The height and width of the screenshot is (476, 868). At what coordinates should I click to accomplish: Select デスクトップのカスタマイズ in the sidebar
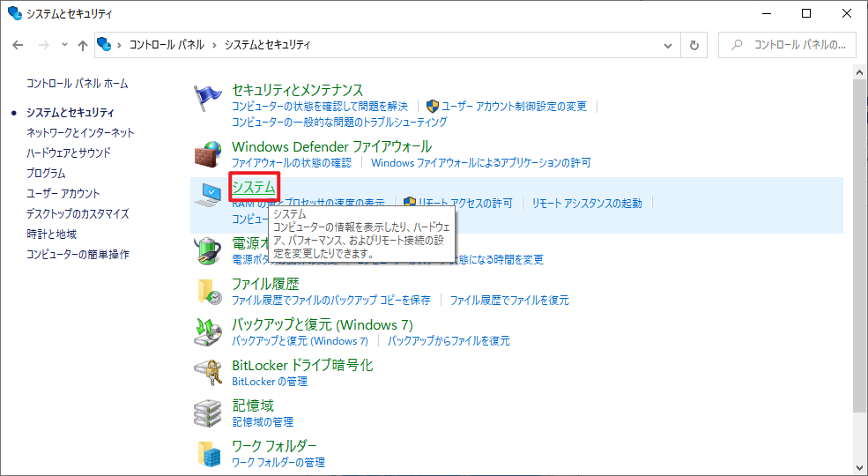[x=78, y=213]
